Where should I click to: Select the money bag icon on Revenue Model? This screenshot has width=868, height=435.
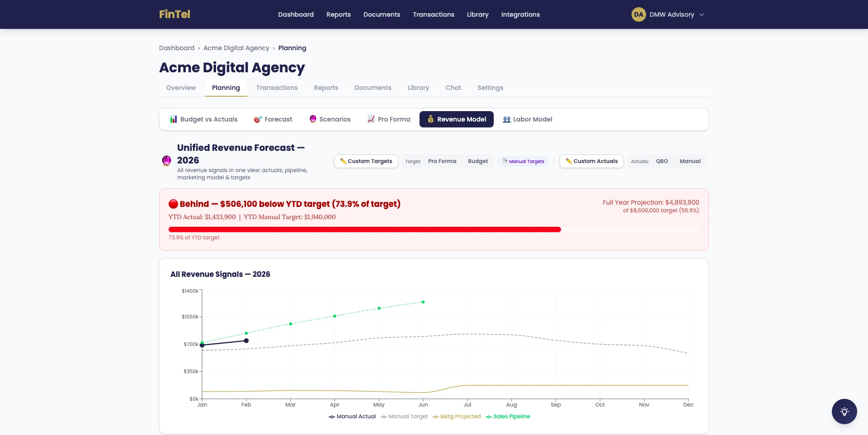(430, 119)
